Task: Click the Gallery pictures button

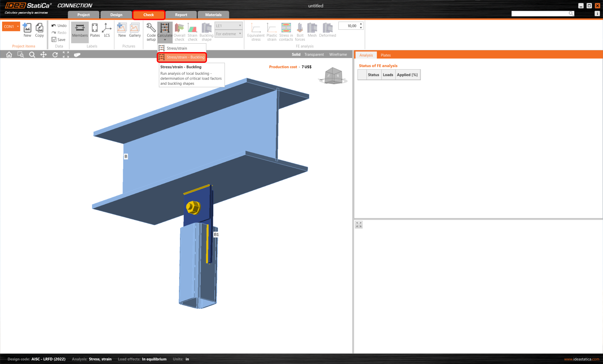Action: 135,31
